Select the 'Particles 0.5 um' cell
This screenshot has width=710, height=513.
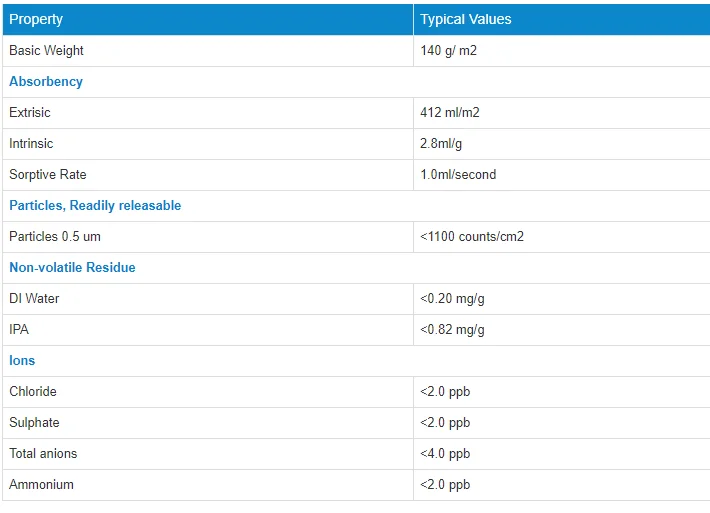coord(208,237)
